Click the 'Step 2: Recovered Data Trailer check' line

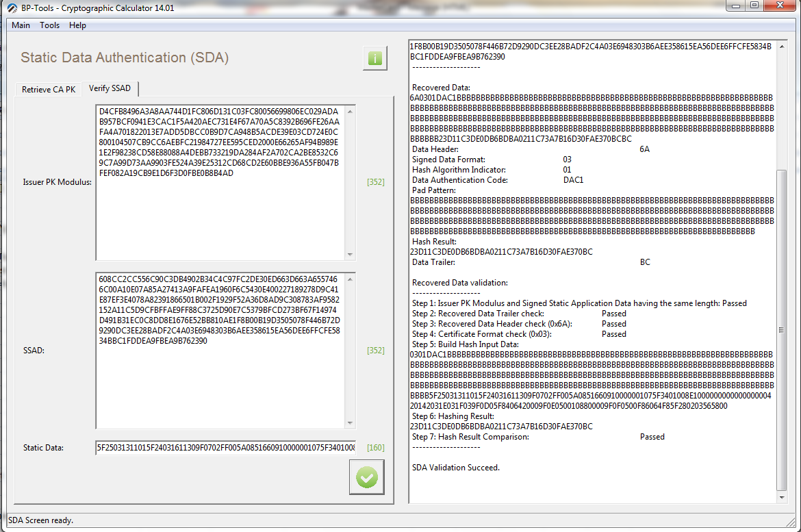[x=519, y=314]
